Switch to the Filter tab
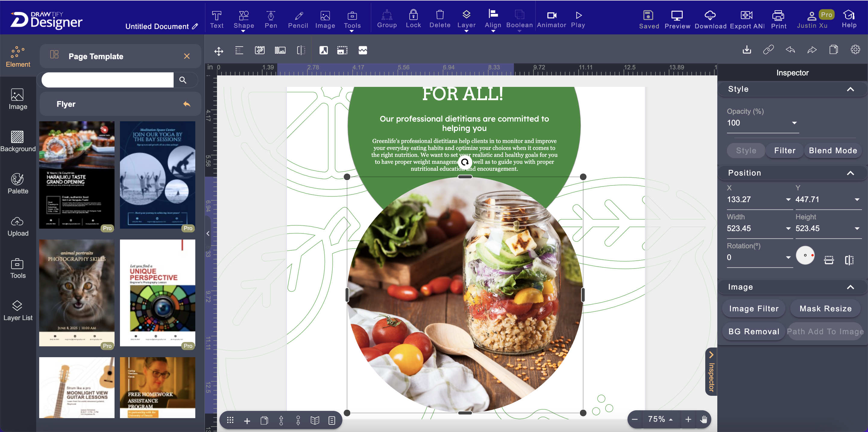The image size is (868, 432). [785, 151]
